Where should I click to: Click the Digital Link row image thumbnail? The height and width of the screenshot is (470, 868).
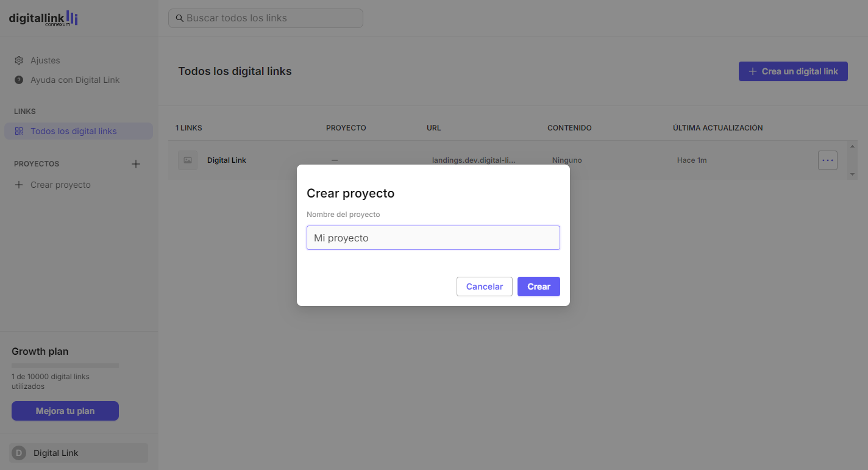click(188, 160)
